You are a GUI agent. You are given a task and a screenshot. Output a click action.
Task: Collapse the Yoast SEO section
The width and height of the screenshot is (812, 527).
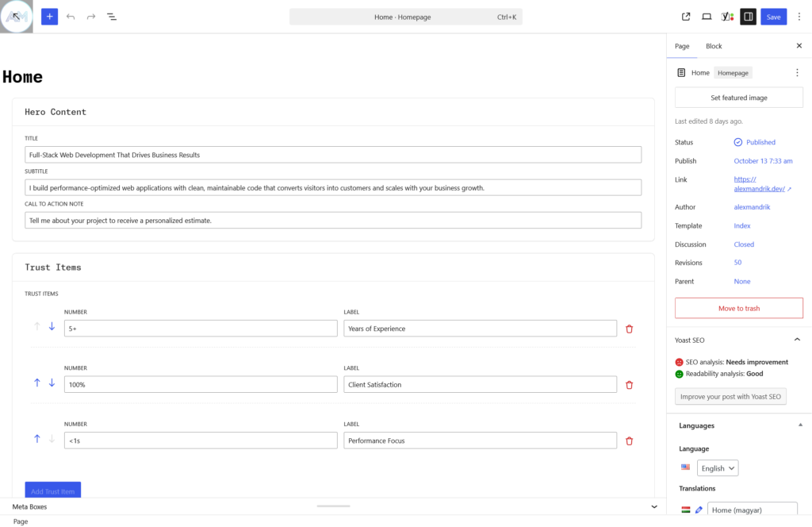[797, 339]
